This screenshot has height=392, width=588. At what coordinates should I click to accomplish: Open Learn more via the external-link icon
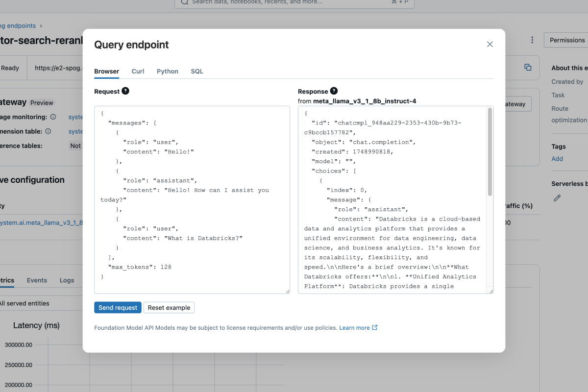[374, 327]
